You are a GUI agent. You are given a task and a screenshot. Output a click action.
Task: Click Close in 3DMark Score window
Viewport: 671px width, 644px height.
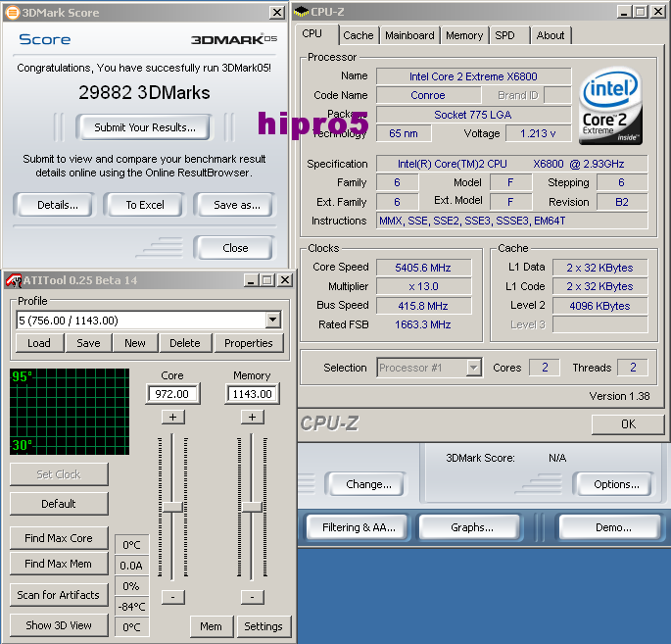[235, 248]
